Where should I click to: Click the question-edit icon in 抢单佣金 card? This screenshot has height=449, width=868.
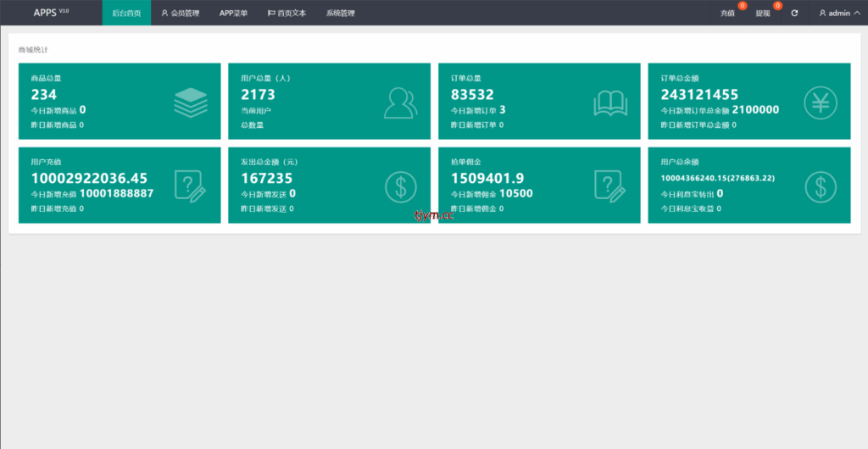click(x=610, y=186)
